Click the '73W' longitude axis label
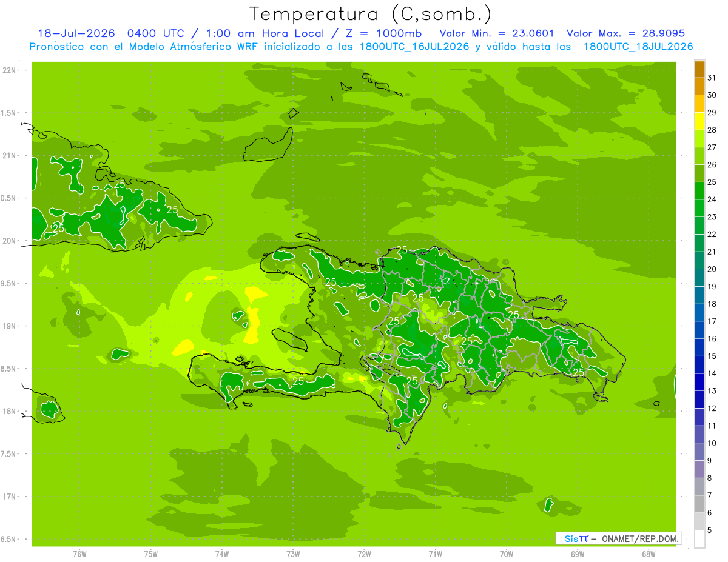The image size is (728, 562). click(293, 554)
